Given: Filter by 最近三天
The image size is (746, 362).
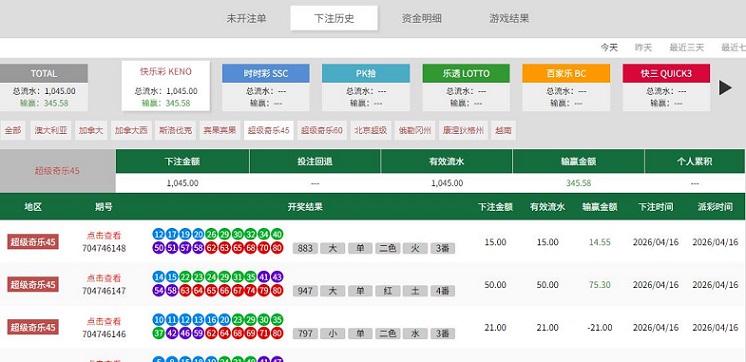Looking at the screenshot, I should 687,48.
